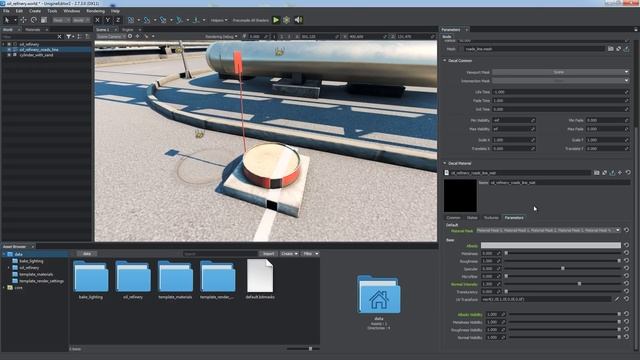Open the Help menu
640x360 pixels.
pos(116,11)
